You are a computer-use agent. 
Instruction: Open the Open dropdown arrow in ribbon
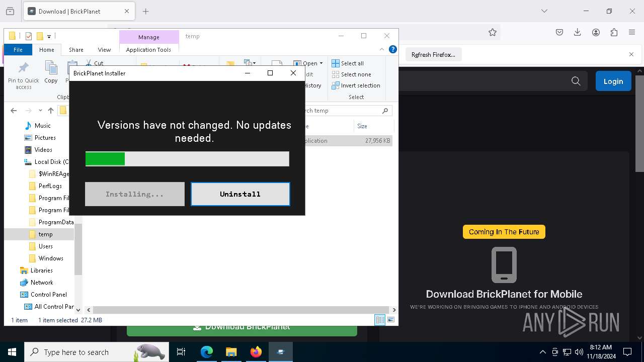(321, 63)
